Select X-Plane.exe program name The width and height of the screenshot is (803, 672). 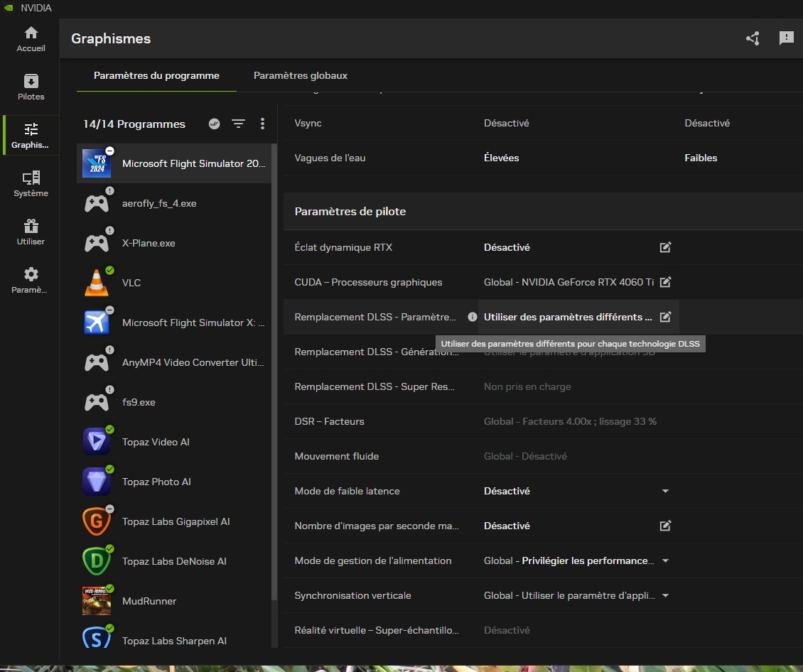point(149,243)
